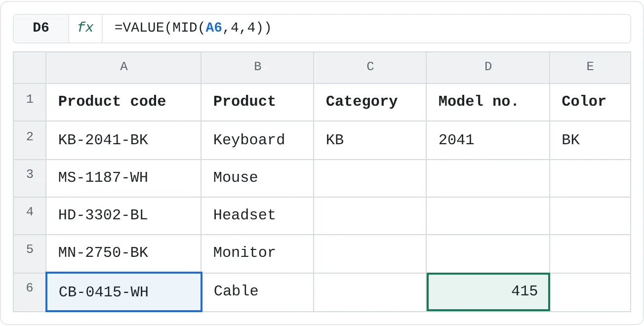Click the fx function icon
The height and width of the screenshot is (326, 644).
point(85,28)
